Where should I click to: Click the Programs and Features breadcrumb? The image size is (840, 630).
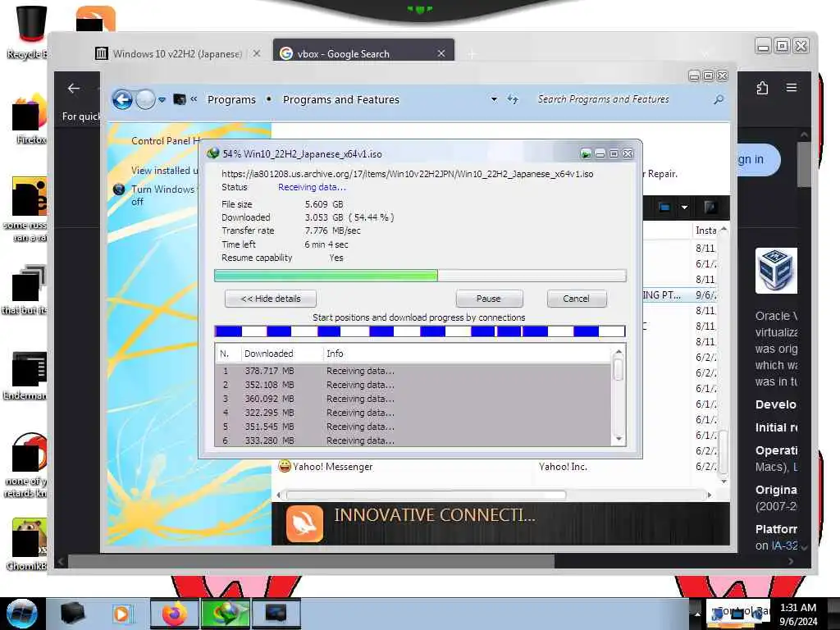(x=340, y=99)
